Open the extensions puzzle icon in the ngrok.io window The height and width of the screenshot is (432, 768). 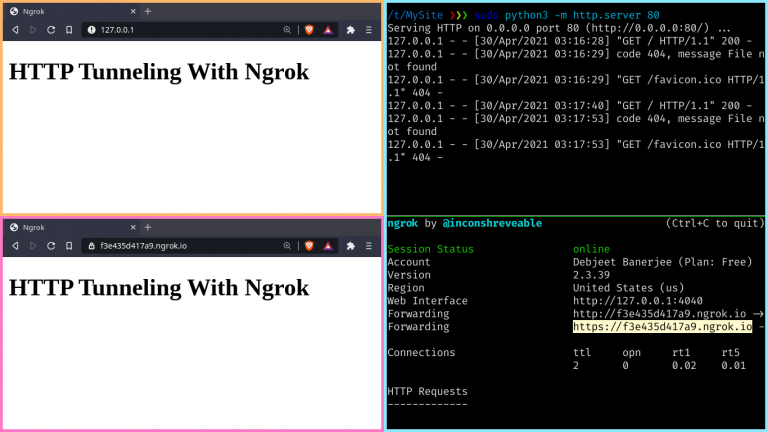click(x=351, y=246)
